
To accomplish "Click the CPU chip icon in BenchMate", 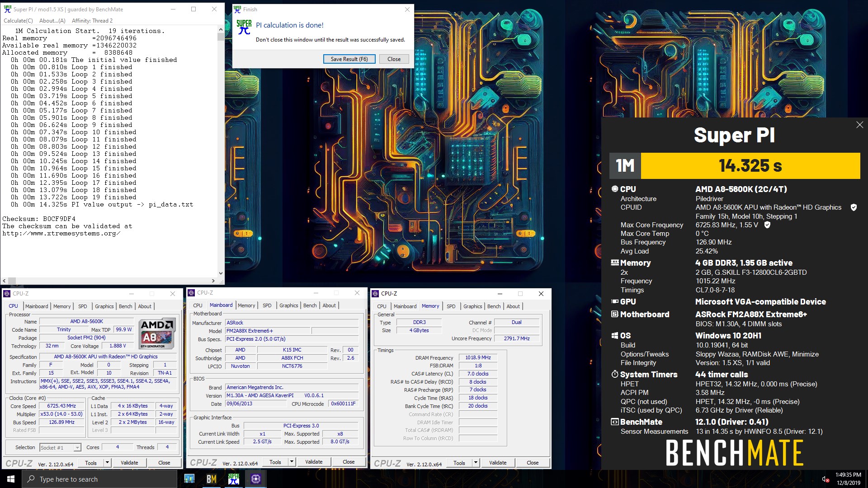I will point(614,189).
